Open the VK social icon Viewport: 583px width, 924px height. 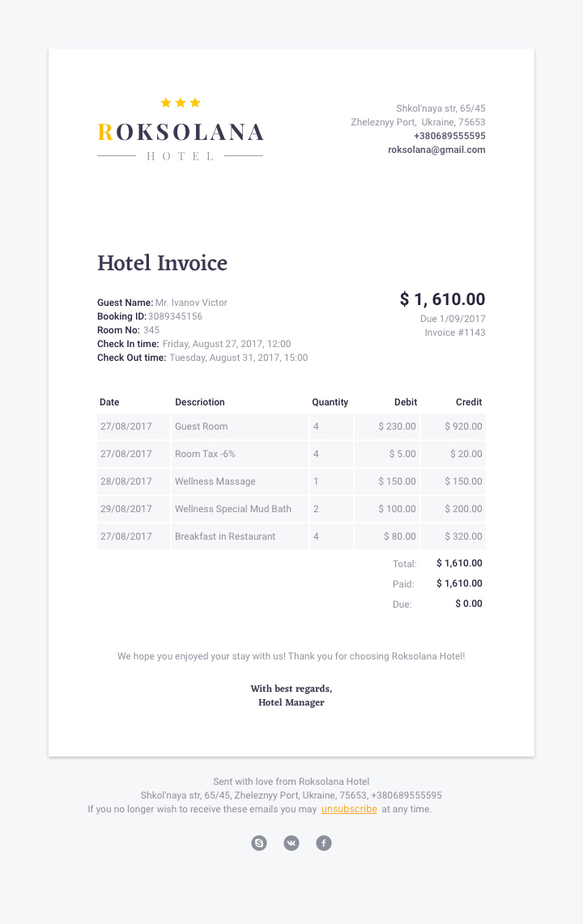[x=291, y=843]
